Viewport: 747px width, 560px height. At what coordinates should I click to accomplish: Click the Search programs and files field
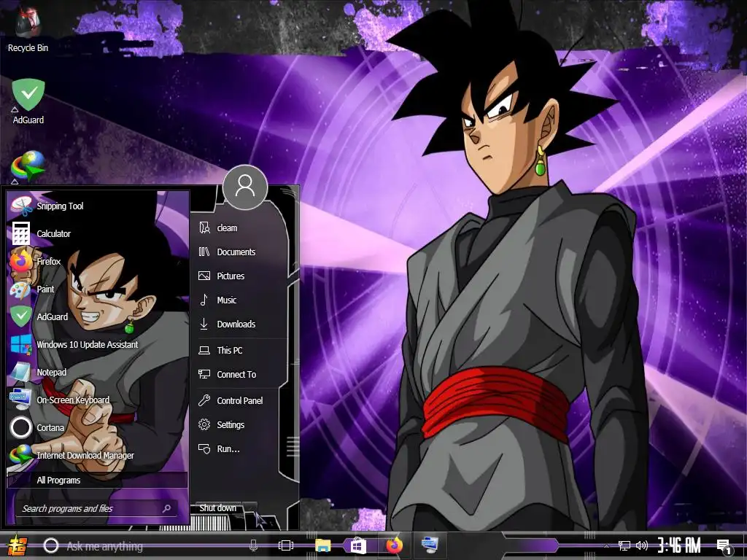(x=97, y=508)
